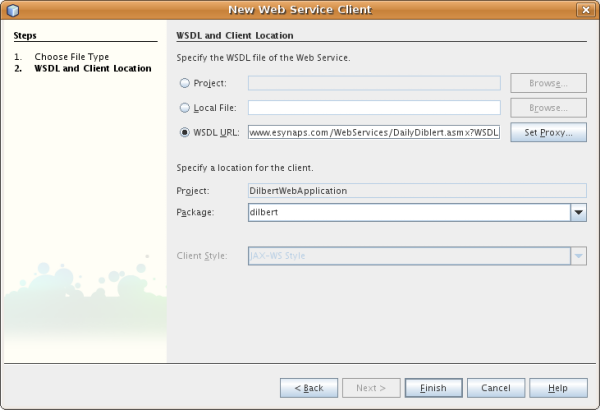Select the WSDL URL radio button
Image resolution: width=600 pixels, height=410 pixels.
(x=184, y=132)
